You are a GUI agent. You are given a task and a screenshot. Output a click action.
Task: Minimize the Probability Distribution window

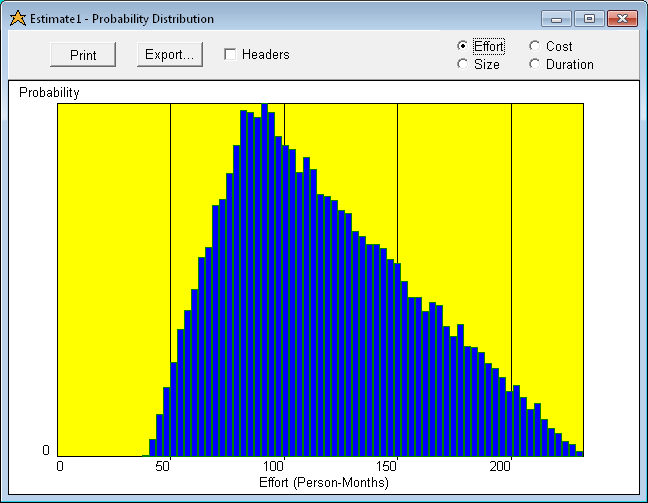tap(556, 19)
